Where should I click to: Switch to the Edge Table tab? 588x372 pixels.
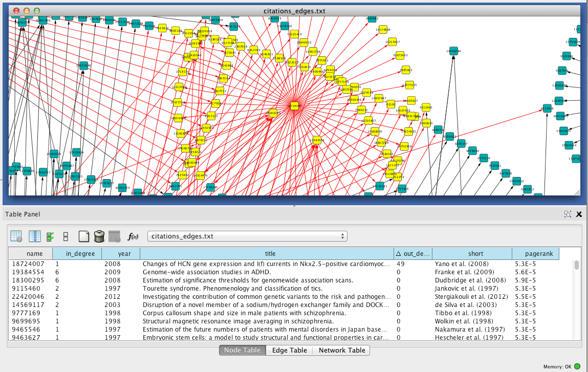click(x=289, y=350)
